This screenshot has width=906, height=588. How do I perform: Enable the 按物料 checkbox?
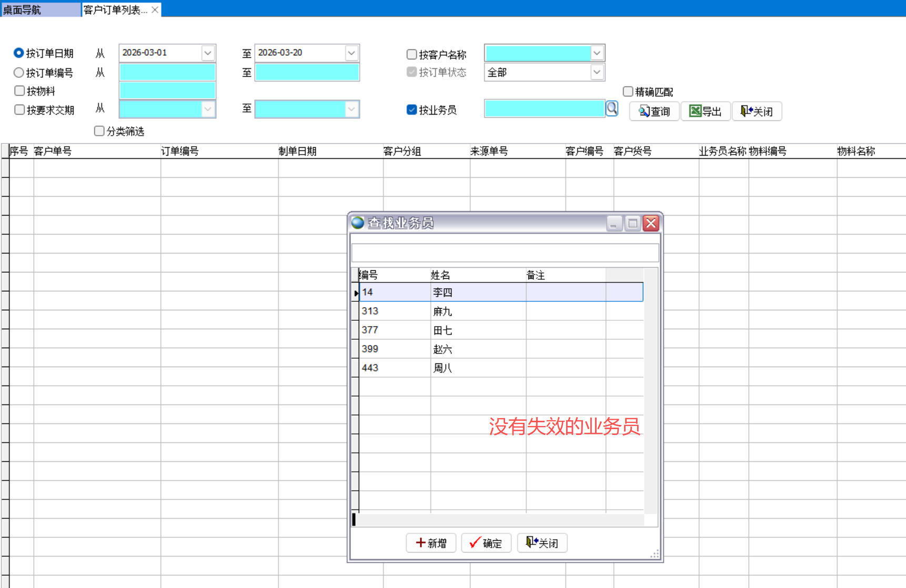click(x=19, y=91)
